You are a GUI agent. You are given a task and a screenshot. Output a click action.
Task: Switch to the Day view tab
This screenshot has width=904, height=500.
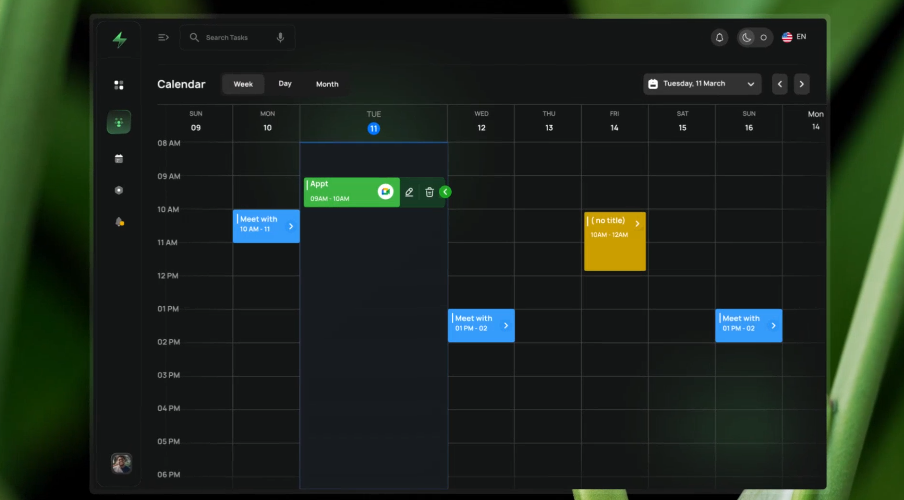tap(285, 84)
